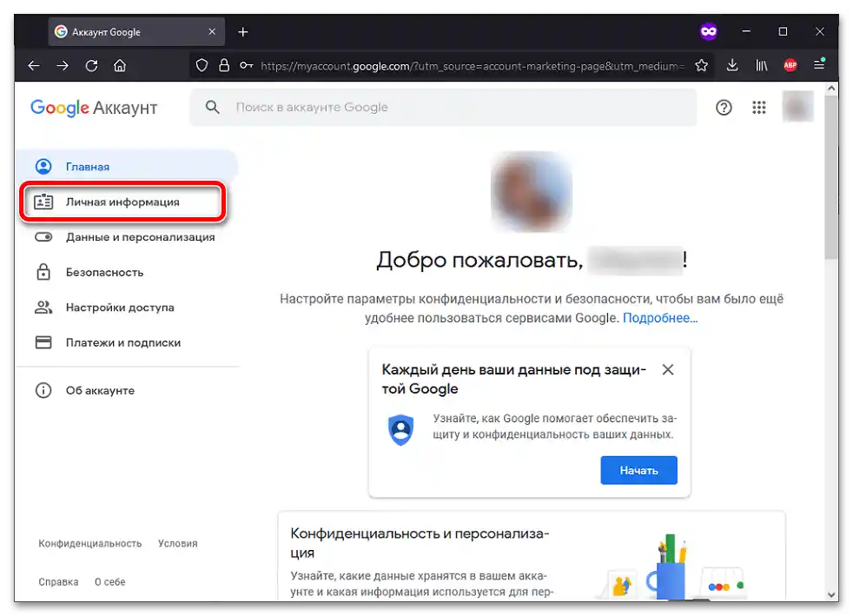The image size is (853, 616).
Task: Click the blue shield icon in the card
Action: tap(401, 429)
